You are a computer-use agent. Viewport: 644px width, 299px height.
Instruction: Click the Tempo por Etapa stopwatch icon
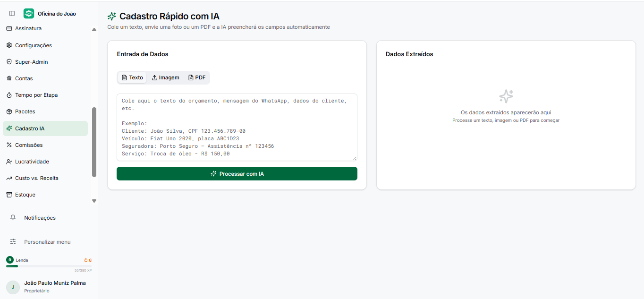(x=9, y=95)
